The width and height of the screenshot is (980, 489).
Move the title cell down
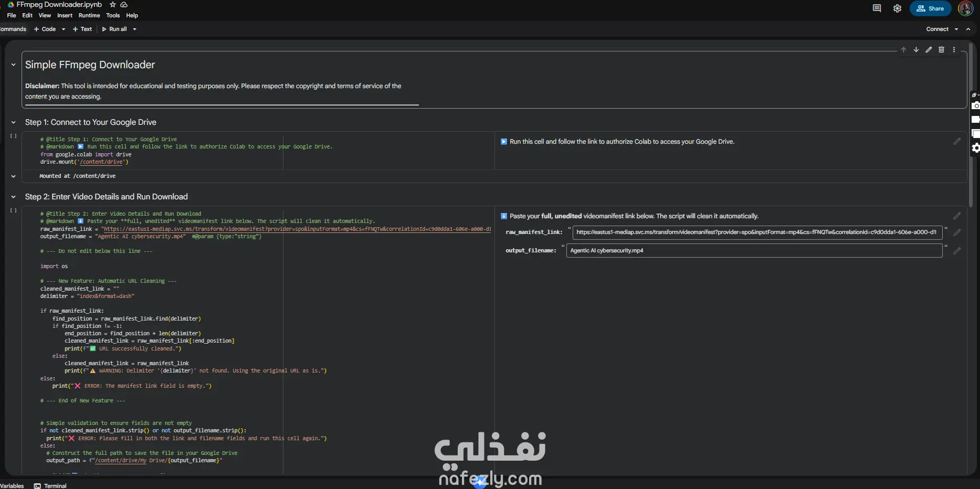click(x=916, y=50)
